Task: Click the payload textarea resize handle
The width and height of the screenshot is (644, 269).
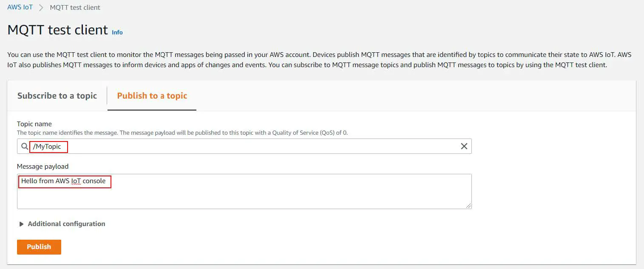Action: click(468, 206)
